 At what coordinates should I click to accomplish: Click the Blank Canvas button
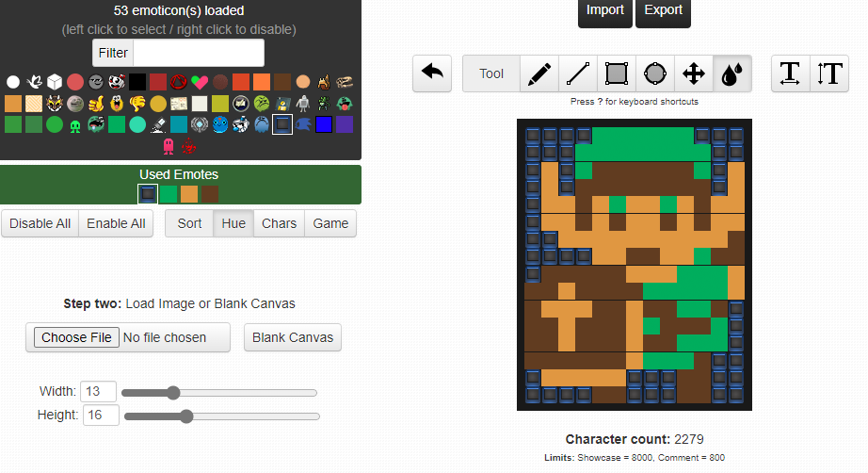[293, 337]
